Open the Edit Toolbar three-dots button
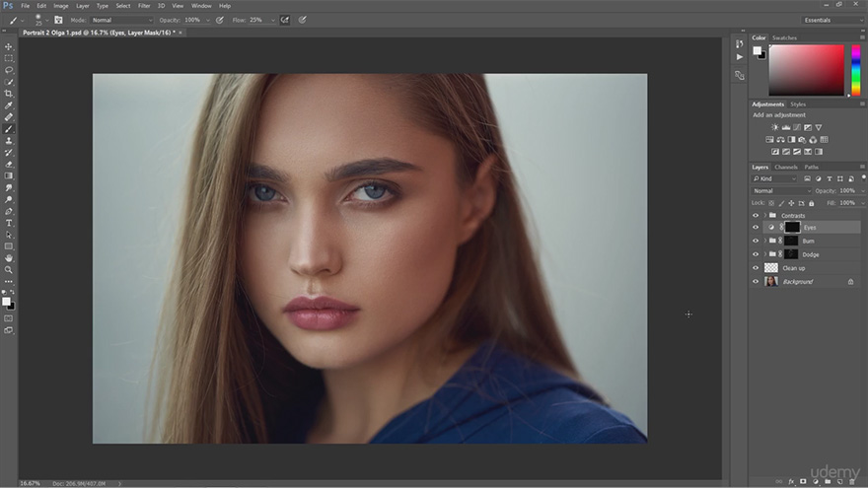The image size is (868, 488). 8,282
